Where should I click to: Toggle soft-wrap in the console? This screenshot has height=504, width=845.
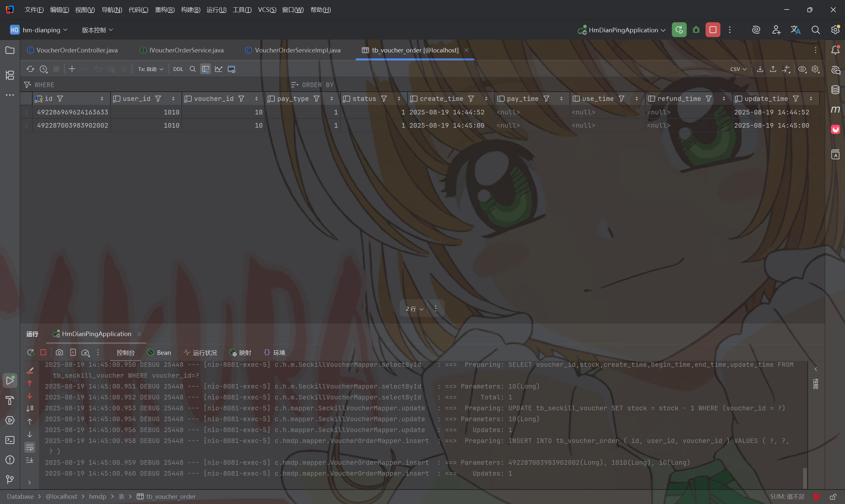click(30, 447)
